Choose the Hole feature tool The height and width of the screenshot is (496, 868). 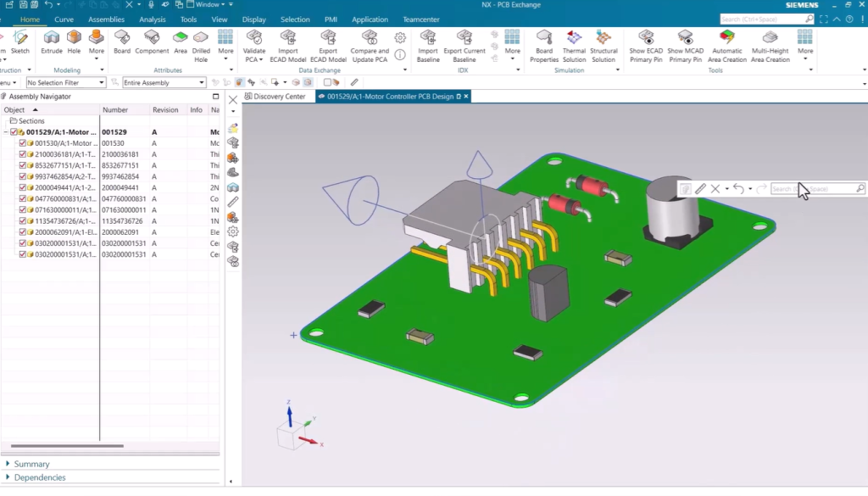pyautogui.click(x=74, y=42)
